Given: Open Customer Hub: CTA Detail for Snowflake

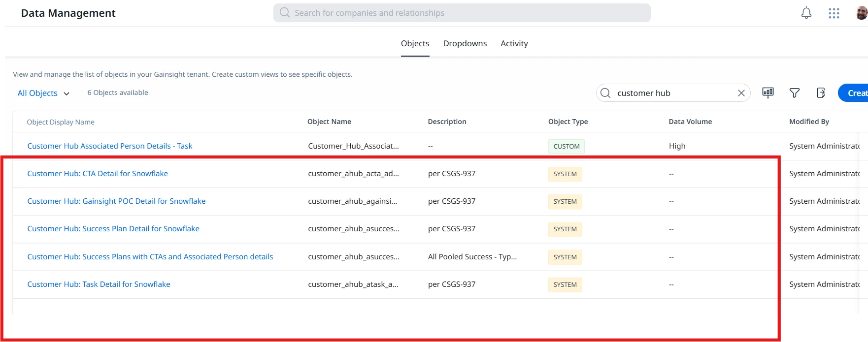Looking at the screenshot, I should tap(98, 174).
